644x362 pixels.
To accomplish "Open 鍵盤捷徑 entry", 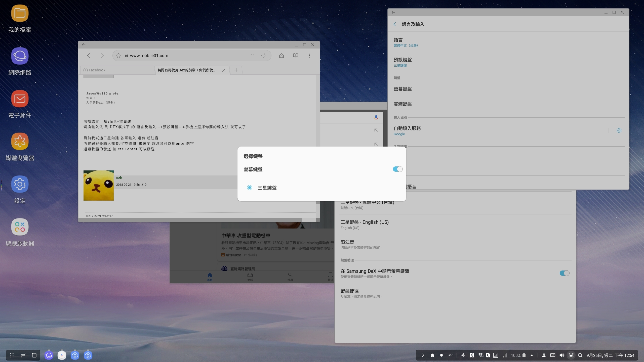I will click(x=455, y=293).
